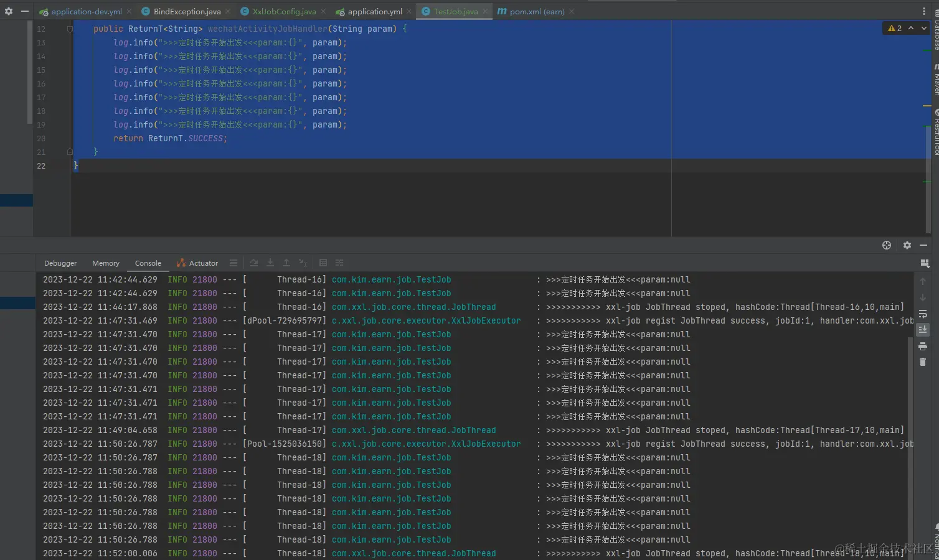Image resolution: width=939 pixels, height=560 pixels.
Task: Switch to the Debugger tab
Action: [x=60, y=263]
